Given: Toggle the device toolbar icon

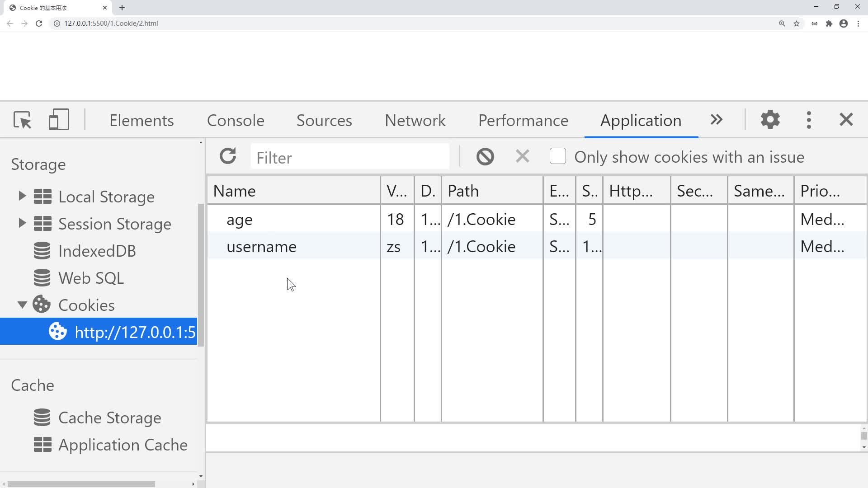Looking at the screenshot, I should (x=59, y=120).
